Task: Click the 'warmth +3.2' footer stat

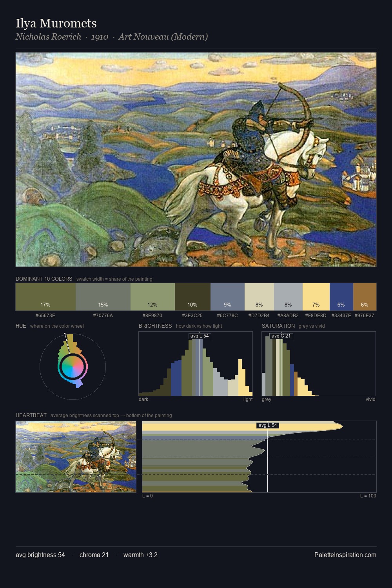Action: (x=140, y=555)
